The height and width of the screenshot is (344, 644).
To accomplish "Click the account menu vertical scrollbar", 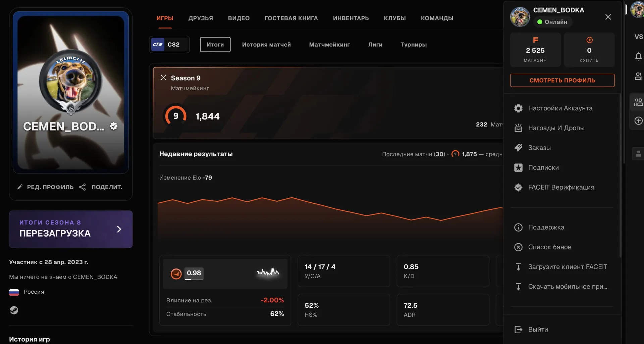I will 620,175.
